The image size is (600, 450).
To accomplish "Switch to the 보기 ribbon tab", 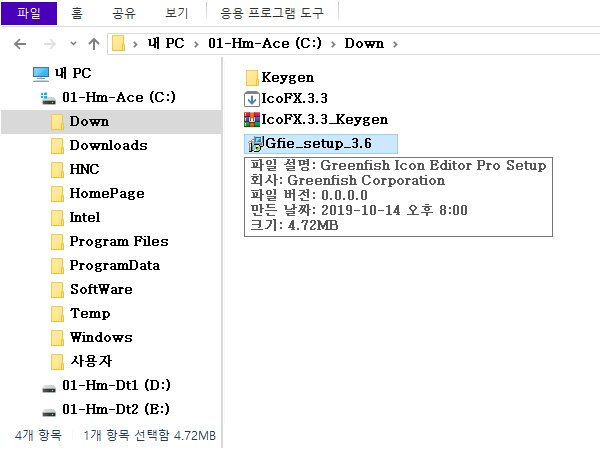I will 176,13.
